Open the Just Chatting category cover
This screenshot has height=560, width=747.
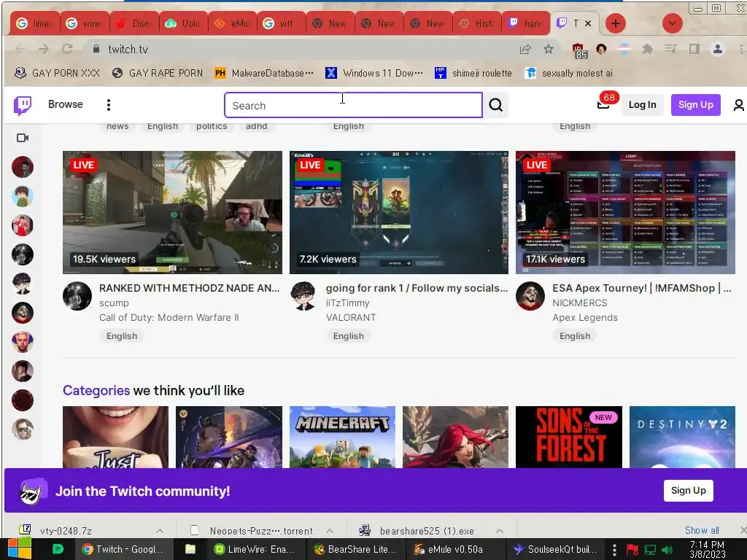[116, 437]
